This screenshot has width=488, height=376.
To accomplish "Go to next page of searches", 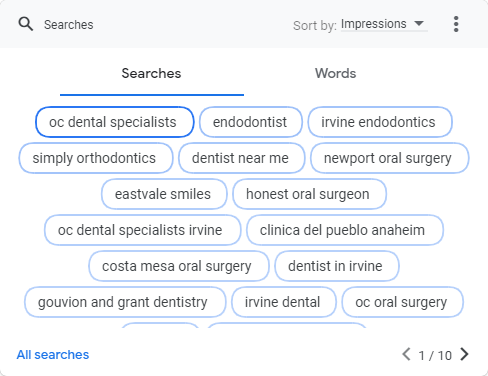I will pos(464,354).
